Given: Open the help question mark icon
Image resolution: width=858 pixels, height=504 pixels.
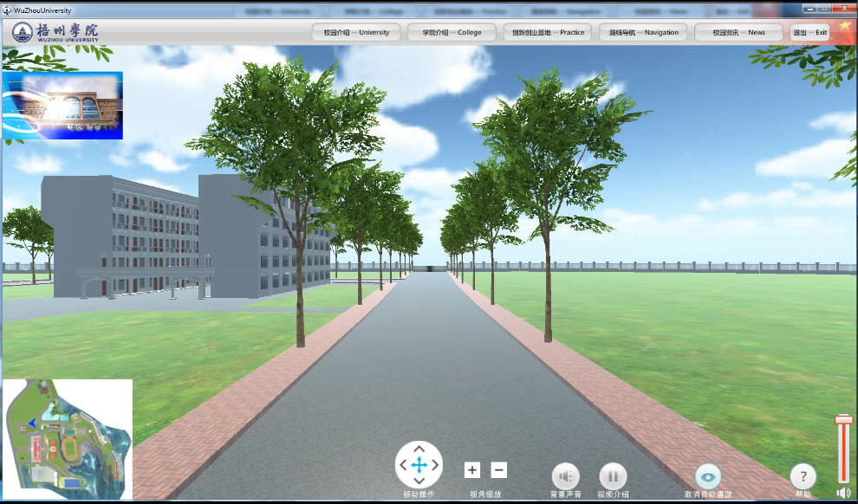Looking at the screenshot, I should point(803,476).
